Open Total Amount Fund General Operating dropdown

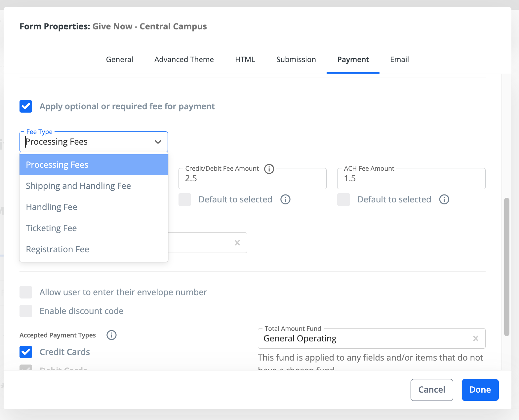click(372, 338)
